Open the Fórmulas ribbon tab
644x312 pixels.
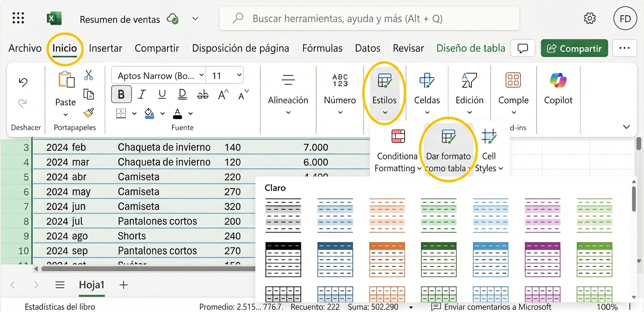(x=322, y=48)
